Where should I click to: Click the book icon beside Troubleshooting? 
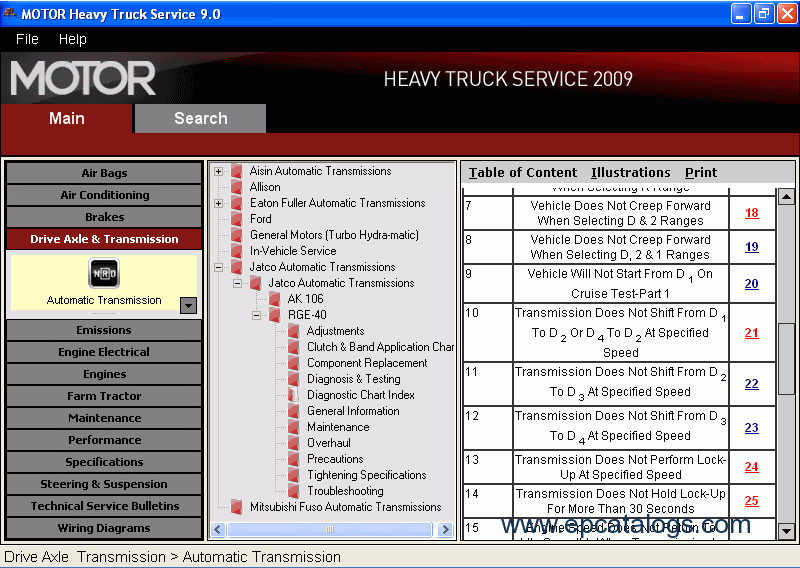coord(293,491)
